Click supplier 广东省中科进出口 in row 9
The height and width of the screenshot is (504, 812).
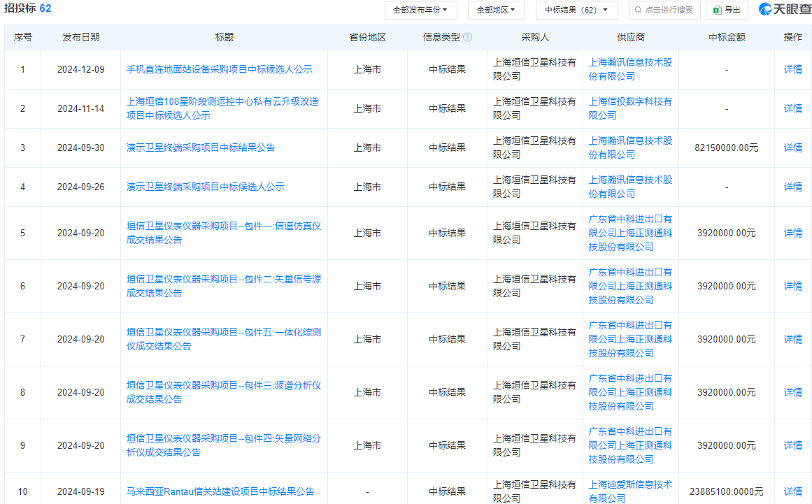click(630, 445)
